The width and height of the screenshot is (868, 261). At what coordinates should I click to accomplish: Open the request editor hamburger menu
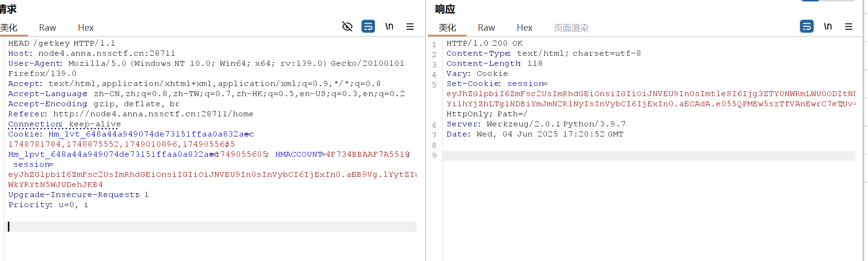pyautogui.click(x=410, y=26)
